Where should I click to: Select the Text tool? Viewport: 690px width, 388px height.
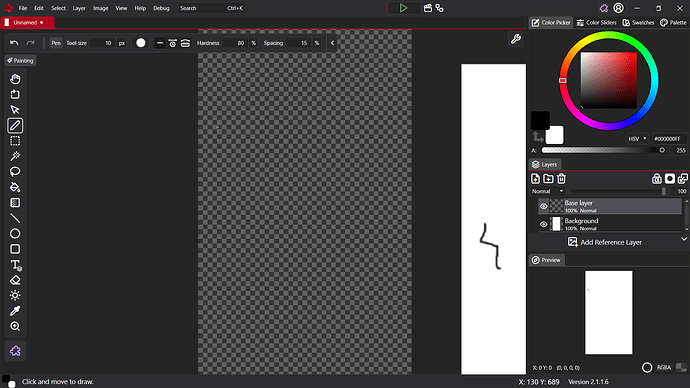pyautogui.click(x=15, y=265)
